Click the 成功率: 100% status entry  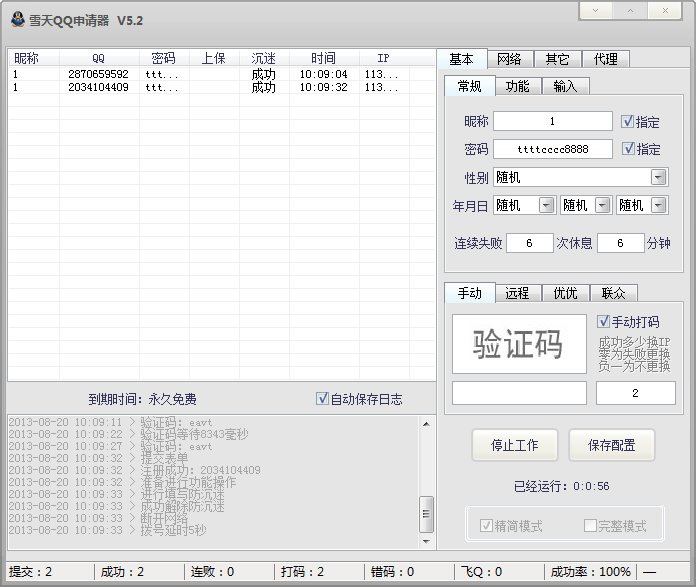coord(591,571)
